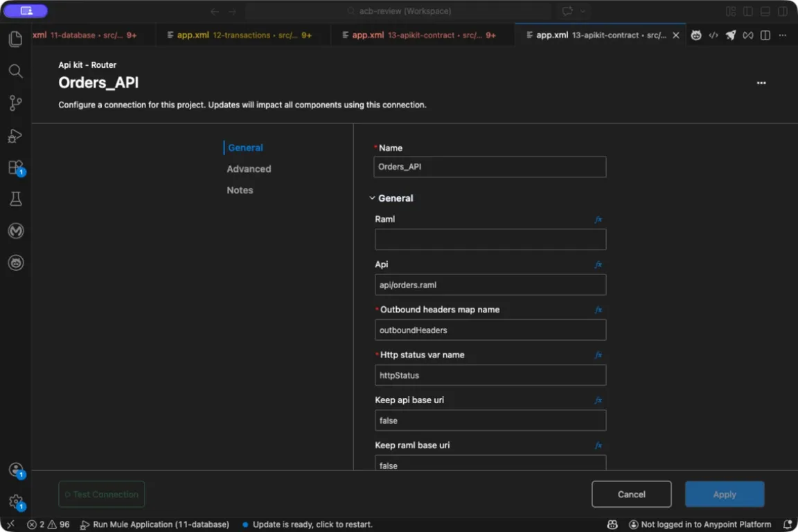Open errors and warnings count in status bar
This screenshot has width=798, height=532.
48,524
